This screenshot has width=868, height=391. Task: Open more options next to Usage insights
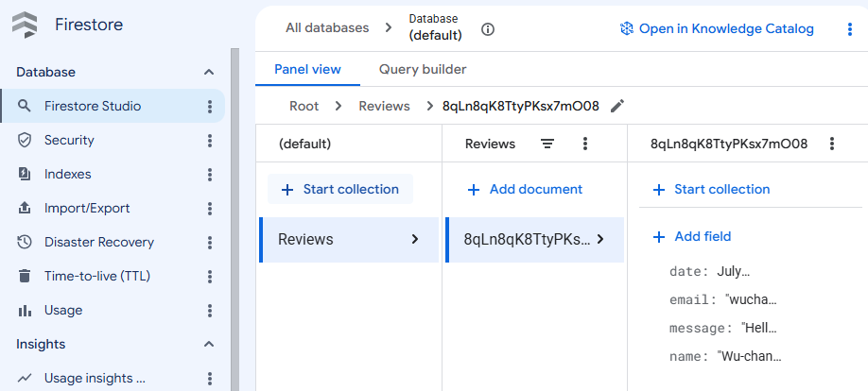click(210, 379)
